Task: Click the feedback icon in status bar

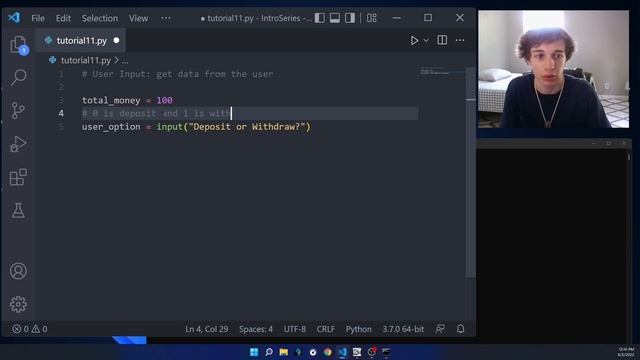Action: click(x=440, y=329)
